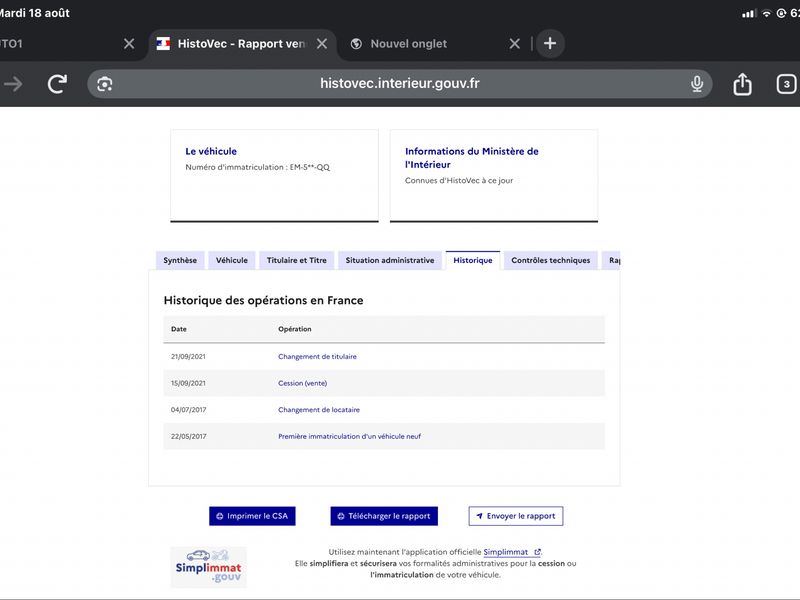Image resolution: width=800 pixels, height=600 pixels.
Task: Click the globe icon on Nouvel onglet tab
Action: coord(357,44)
